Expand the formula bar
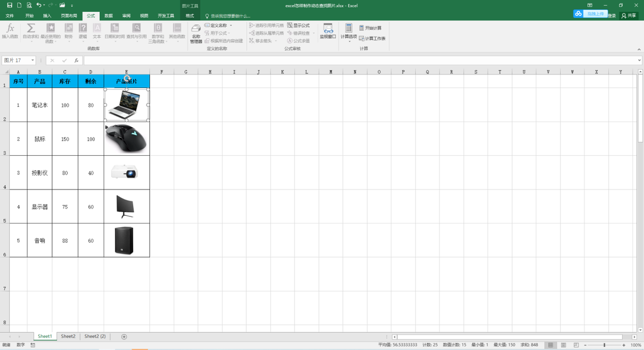 point(639,61)
